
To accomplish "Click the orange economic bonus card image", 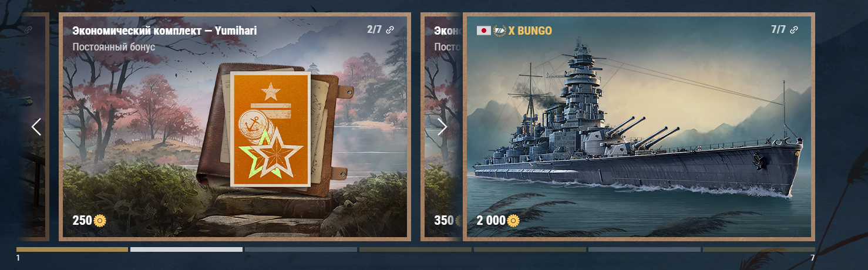I will coord(270,129).
